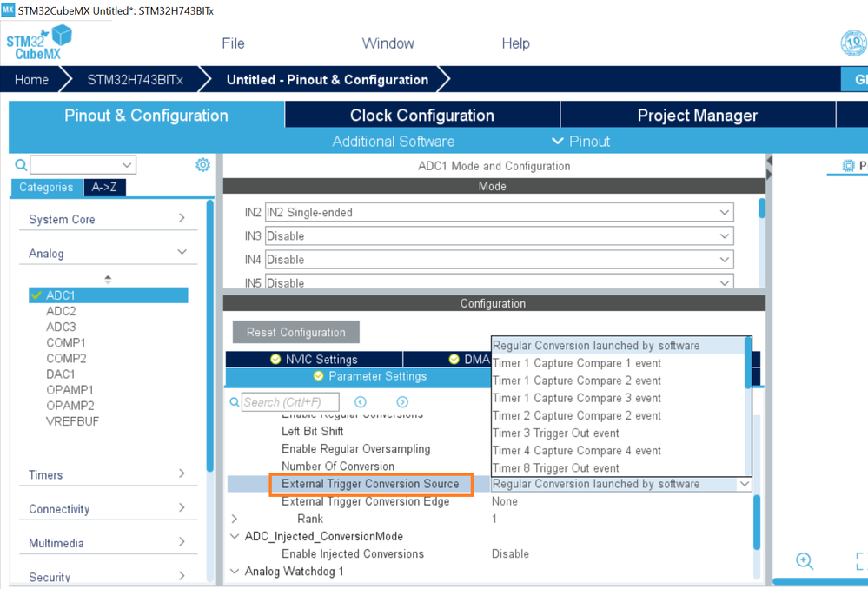Screen dimensions: 868x589
Task: Click the parameter search magnifier icon
Action: [235, 402]
